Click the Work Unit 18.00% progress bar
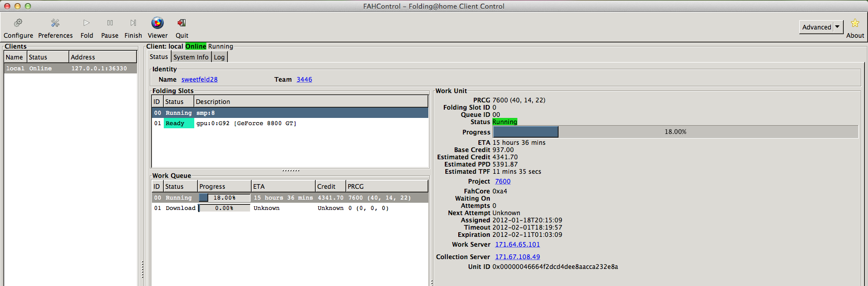Screen dimensions: 868x286 coord(675,132)
